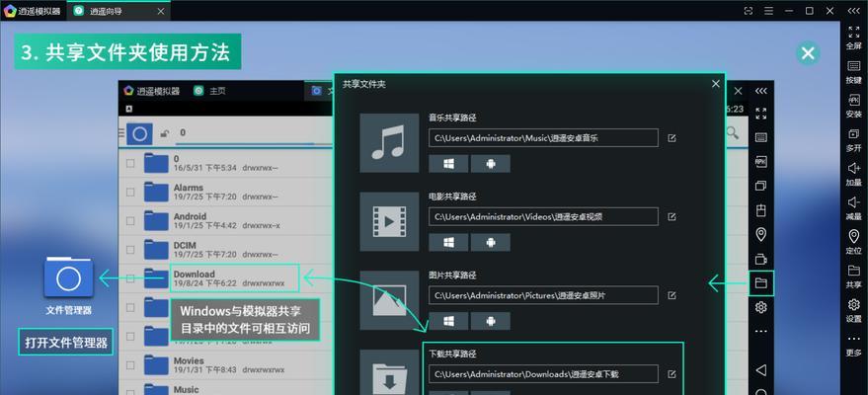
Task: Open the DCIM folder in the file list
Action: [x=226, y=250]
